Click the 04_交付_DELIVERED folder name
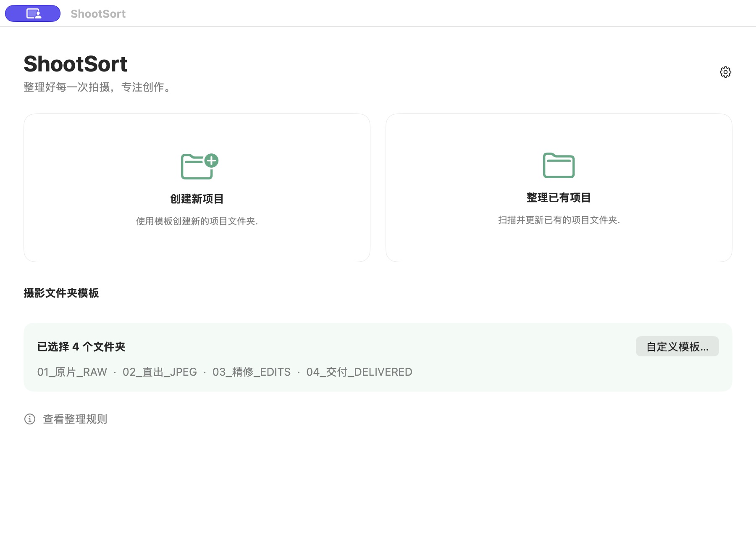The height and width of the screenshot is (548, 756). 360,372
